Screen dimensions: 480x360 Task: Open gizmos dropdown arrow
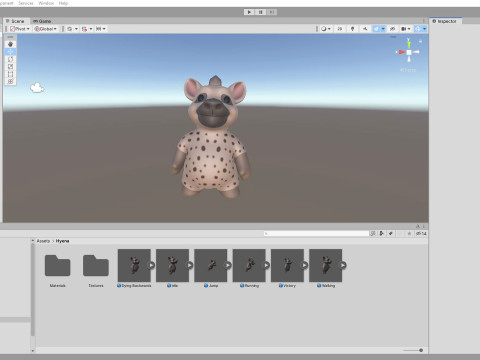pos(424,29)
